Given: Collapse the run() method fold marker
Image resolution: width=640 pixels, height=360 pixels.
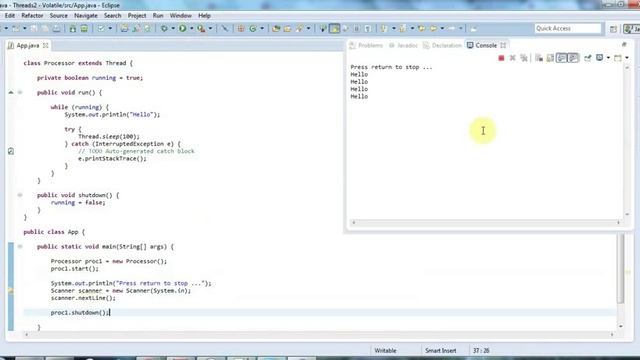Looking at the screenshot, I should point(20,92).
